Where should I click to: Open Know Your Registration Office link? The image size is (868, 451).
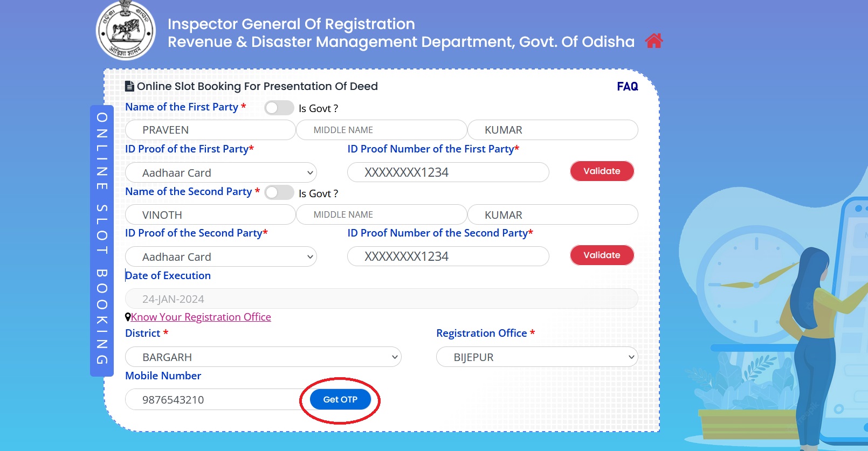click(x=201, y=317)
